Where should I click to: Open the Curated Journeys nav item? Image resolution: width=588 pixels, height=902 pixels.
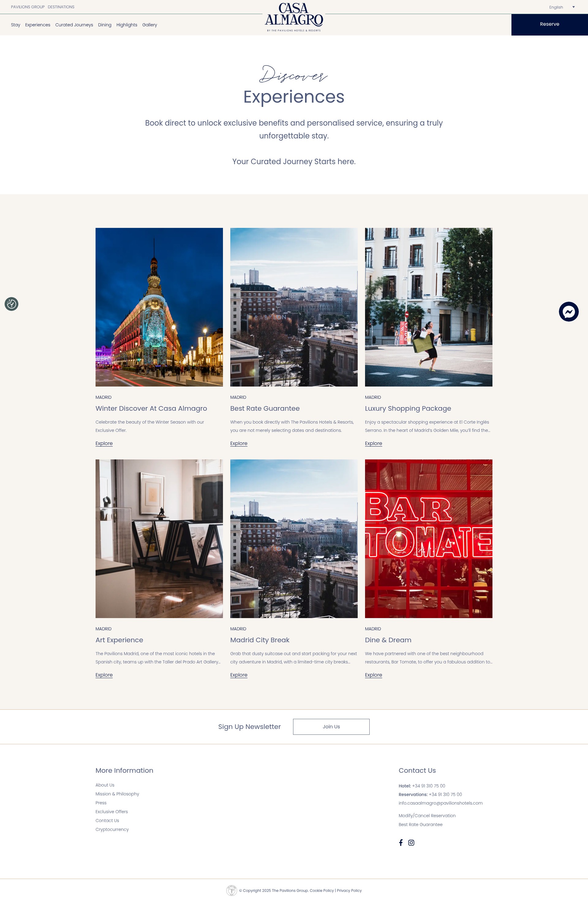pos(74,25)
